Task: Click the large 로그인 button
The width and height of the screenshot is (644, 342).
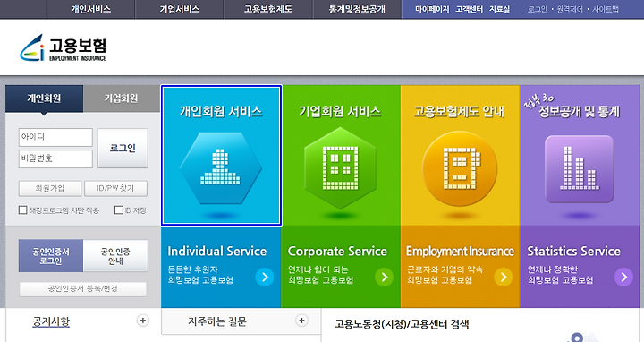Action: [123, 148]
